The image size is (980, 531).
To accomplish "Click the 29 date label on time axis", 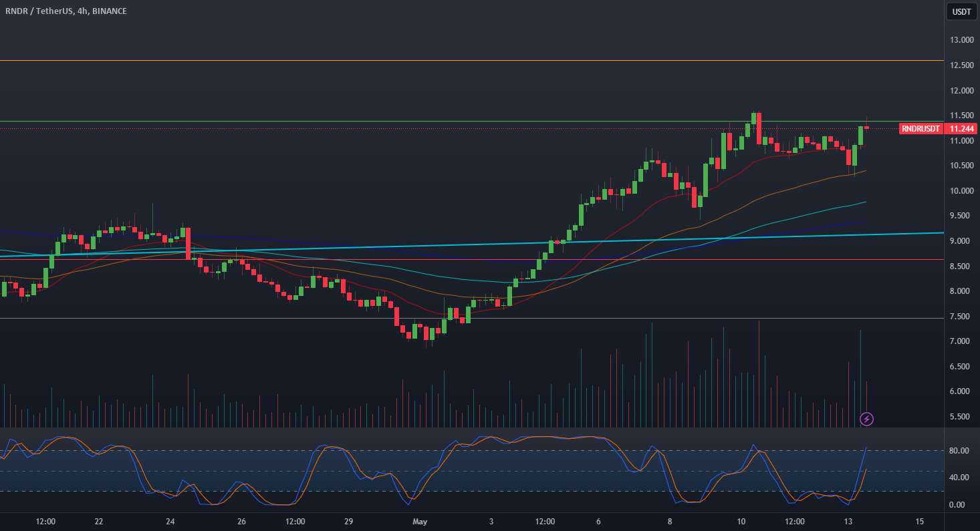I will point(348,522).
